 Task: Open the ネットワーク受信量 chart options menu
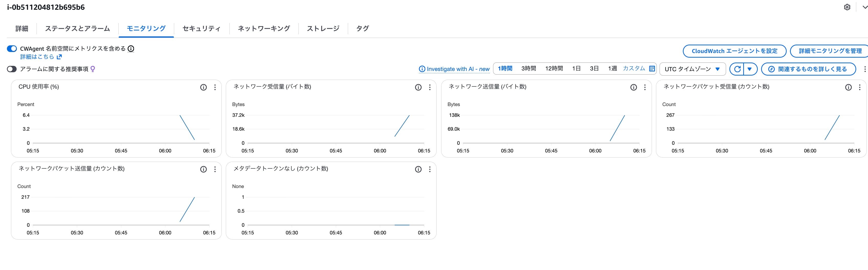pyautogui.click(x=430, y=87)
